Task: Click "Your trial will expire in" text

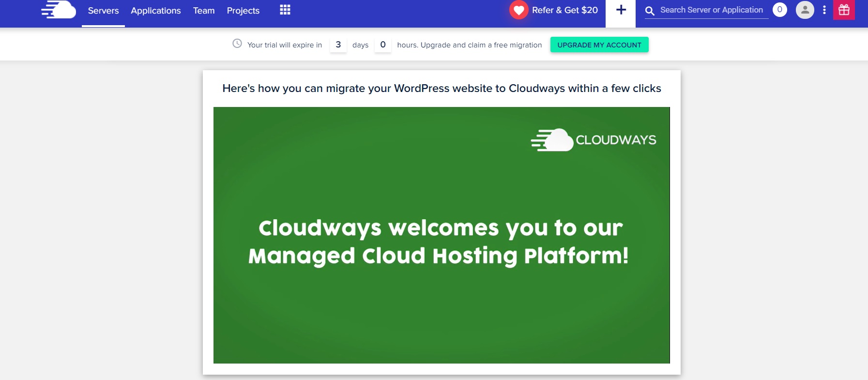Action: (x=285, y=45)
